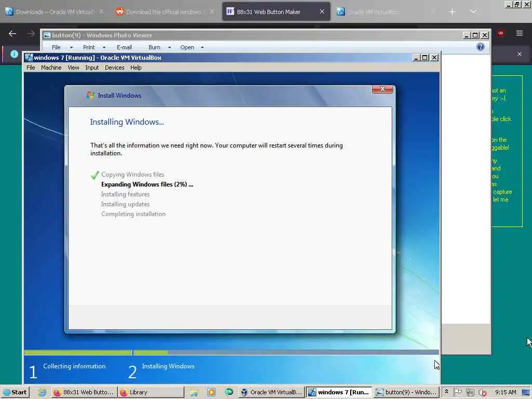Click the Collecting information step label

(74, 366)
